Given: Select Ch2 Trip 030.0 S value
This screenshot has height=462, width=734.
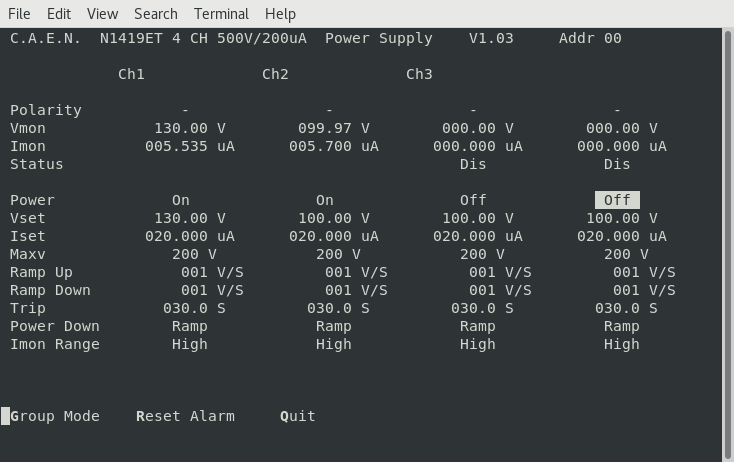Looking at the screenshot, I should [338, 308].
